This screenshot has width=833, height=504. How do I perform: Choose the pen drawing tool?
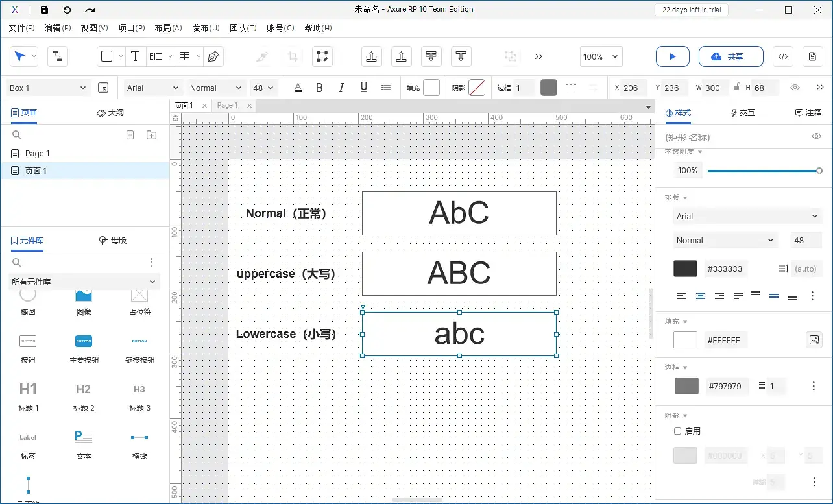213,56
